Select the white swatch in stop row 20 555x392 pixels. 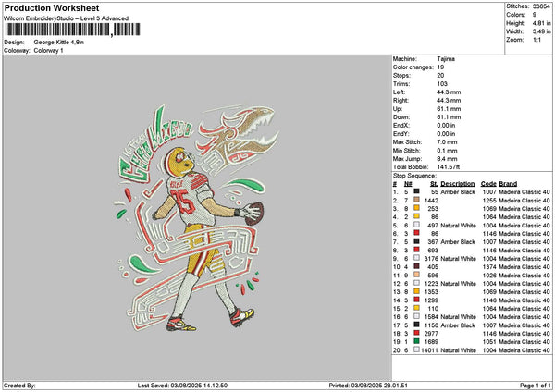coord(416,349)
